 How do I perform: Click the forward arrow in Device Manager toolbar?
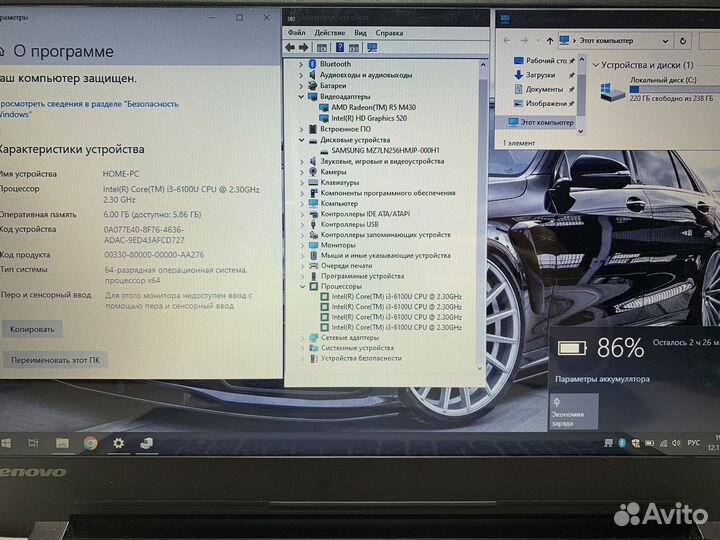[x=304, y=47]
